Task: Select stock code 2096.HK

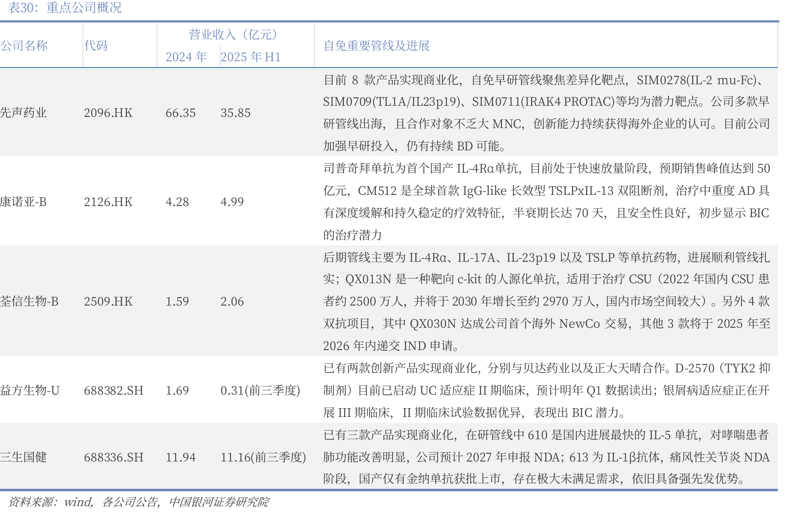Action: coord(108,113)
